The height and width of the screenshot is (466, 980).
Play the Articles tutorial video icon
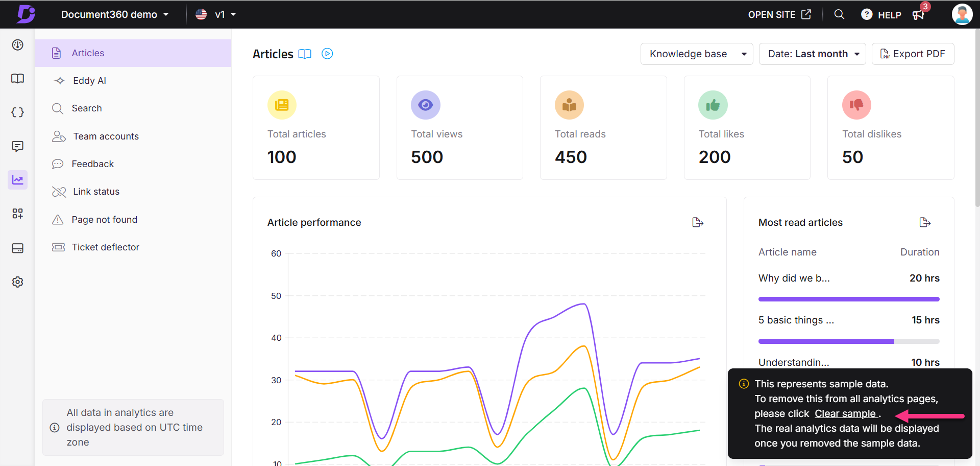327,54
